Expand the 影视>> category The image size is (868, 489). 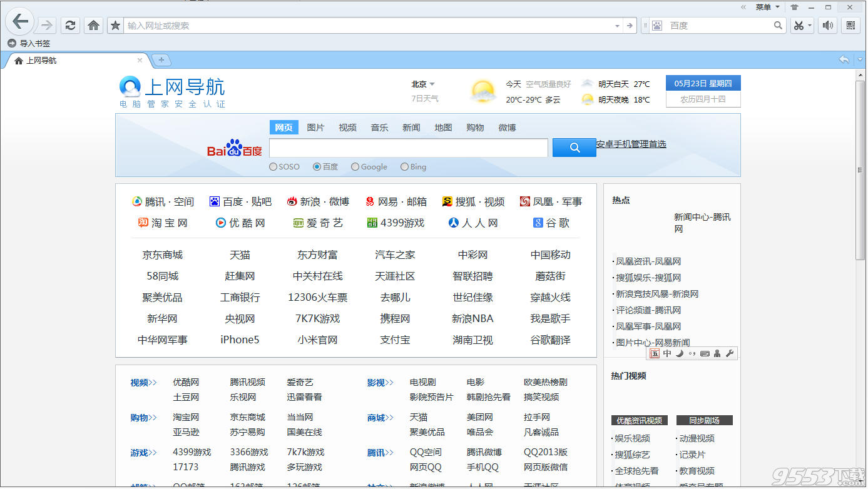click(380, 383)
